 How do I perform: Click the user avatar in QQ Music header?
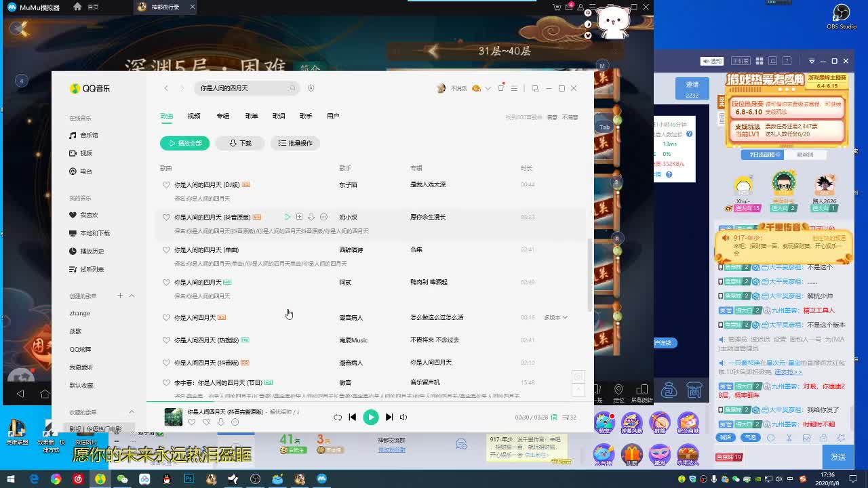pyautogui.click(x=441, y=88)
